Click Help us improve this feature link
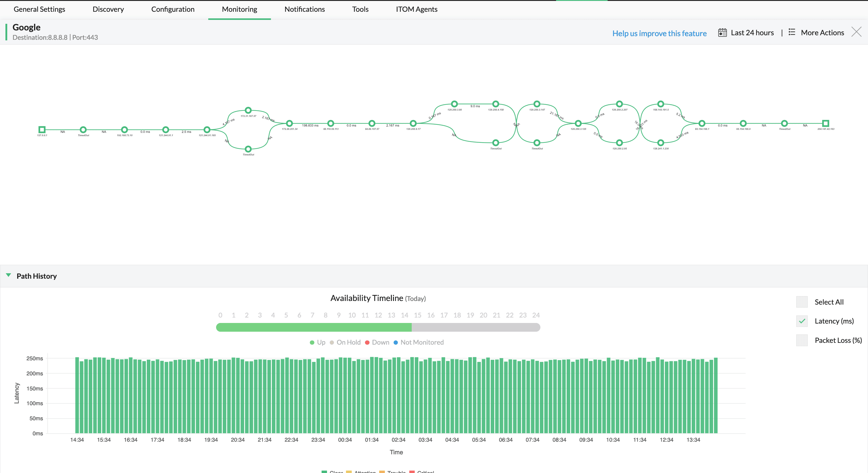Screen dimensions: 868x473 point(659,32)
